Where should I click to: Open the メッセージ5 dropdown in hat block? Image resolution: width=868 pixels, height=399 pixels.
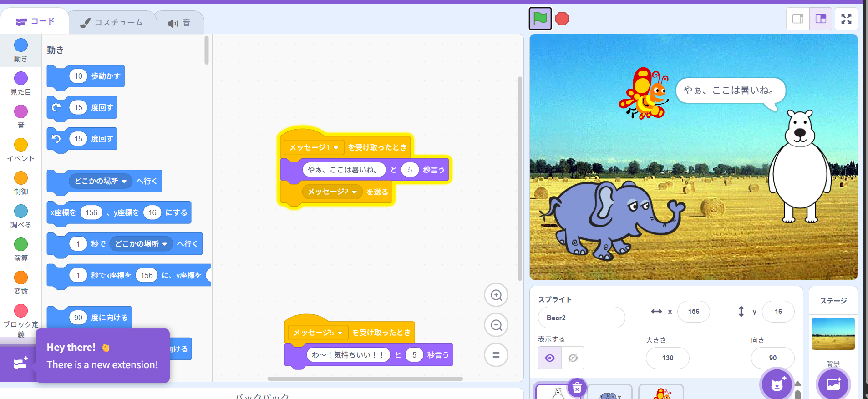click(x=340, y=333)
